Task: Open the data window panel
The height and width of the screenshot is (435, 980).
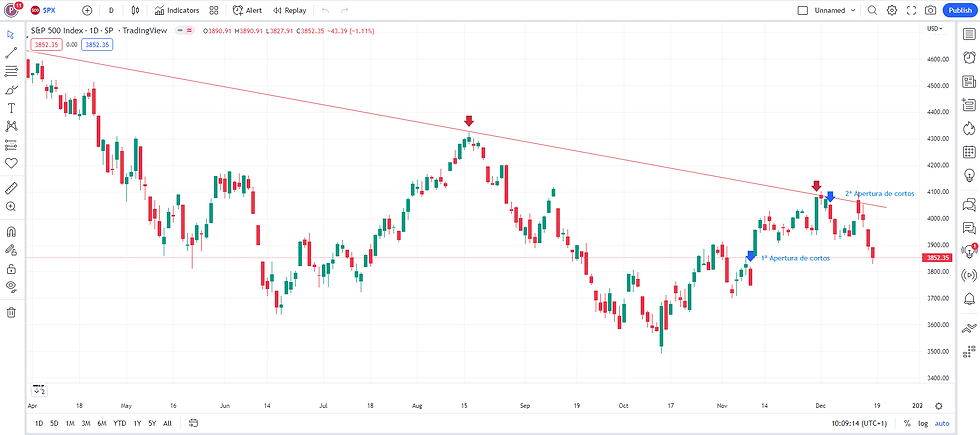Action: tap(969, 104)
